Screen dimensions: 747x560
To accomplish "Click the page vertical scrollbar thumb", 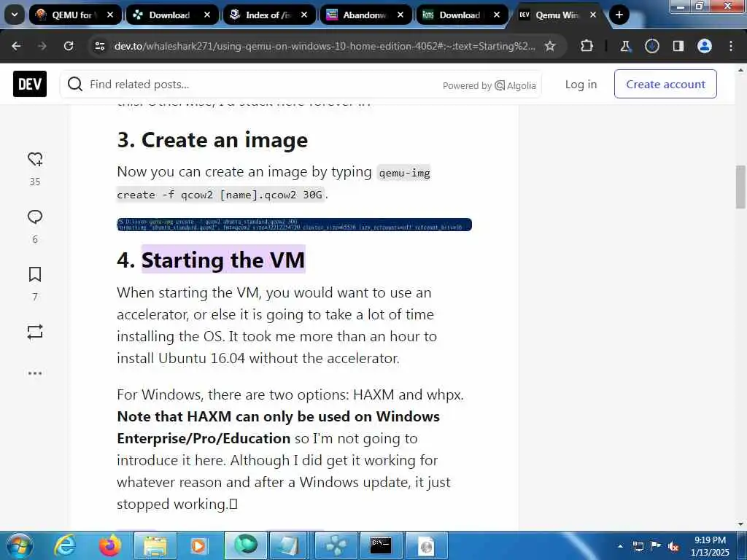I will pyautogui.click(x=740, y=187).
